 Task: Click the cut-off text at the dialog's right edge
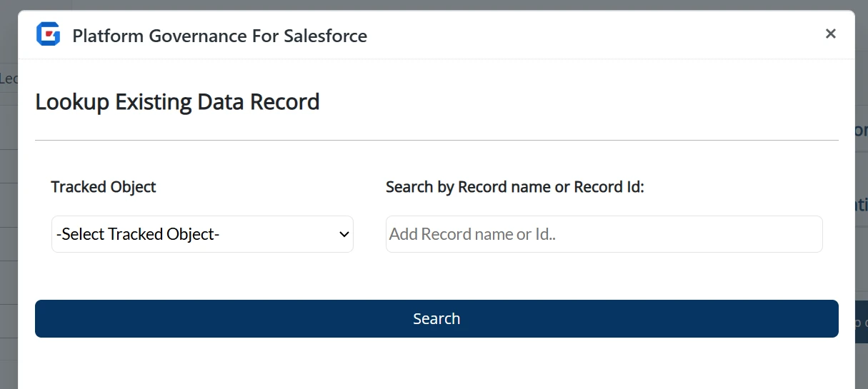(x=861, y=131)
